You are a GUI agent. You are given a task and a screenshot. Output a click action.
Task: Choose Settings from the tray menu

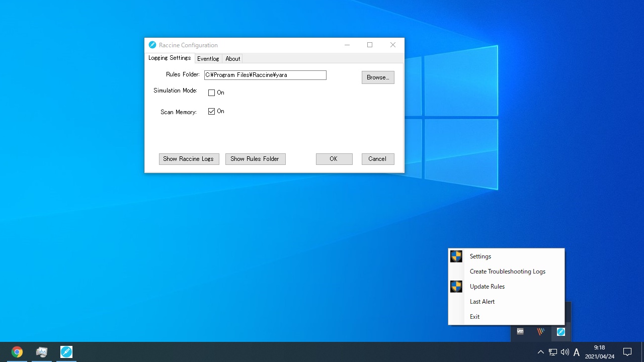(506, 256)
